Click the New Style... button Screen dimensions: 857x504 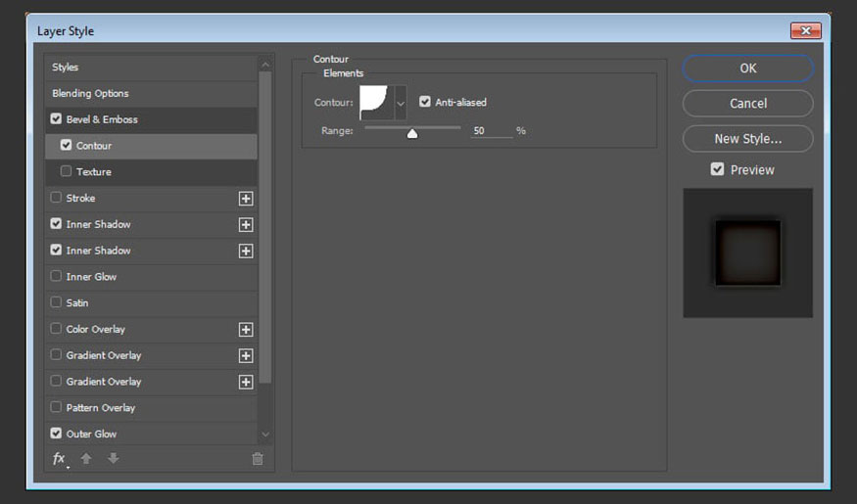747,139
